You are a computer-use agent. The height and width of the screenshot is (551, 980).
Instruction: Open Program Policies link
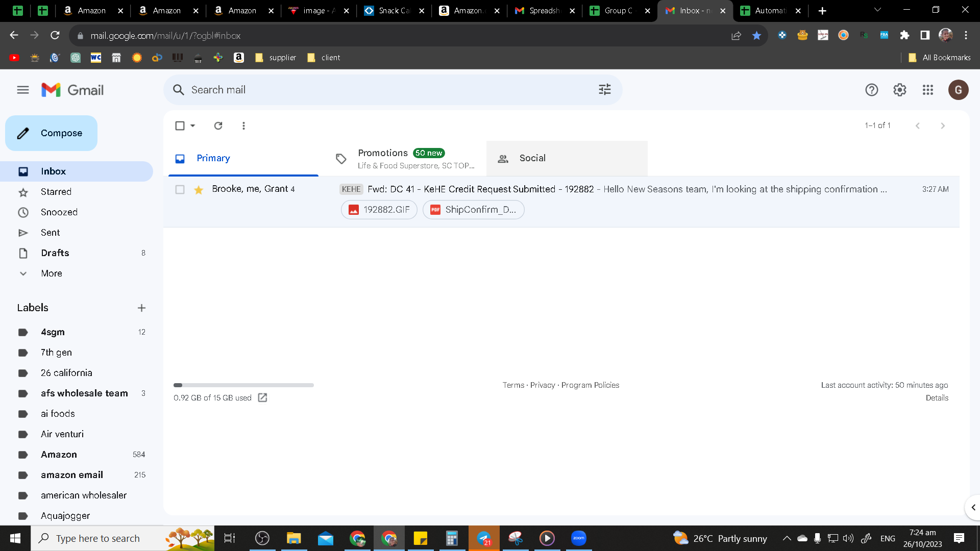[x=590, y=385]
